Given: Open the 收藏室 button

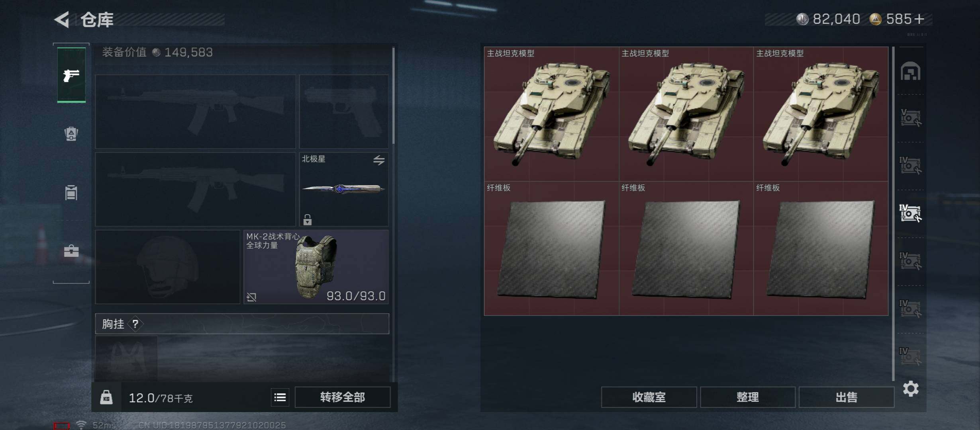Looking at the screenshot, I should (649, 397).
